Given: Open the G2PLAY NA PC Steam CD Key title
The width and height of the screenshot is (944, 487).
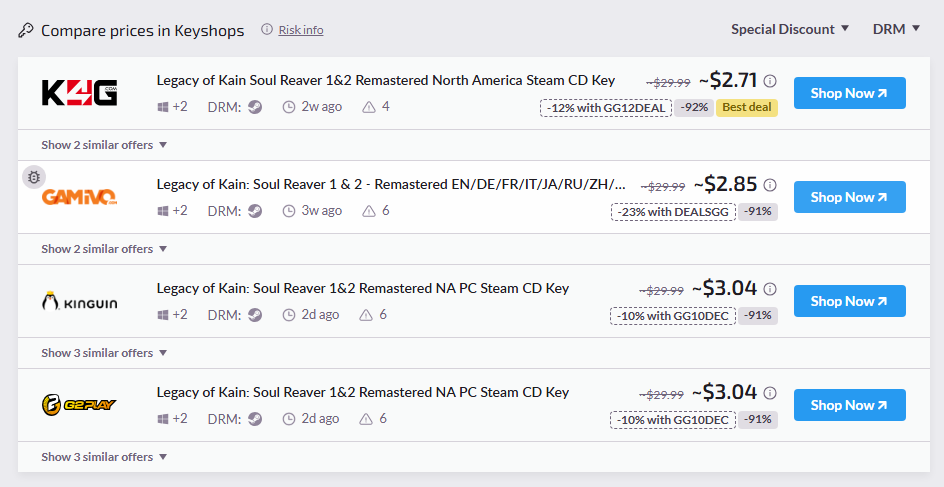Looking at the screenshot, I should (x=363, y=392).
